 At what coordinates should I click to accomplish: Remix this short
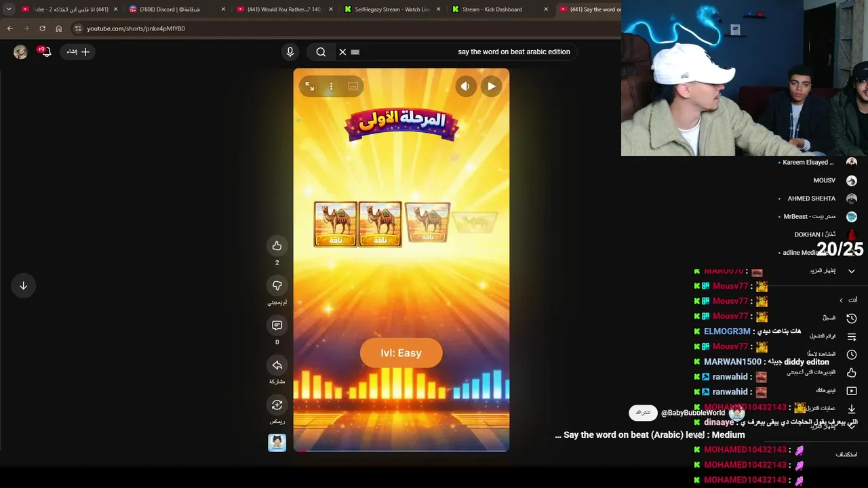tap(277, 405)
